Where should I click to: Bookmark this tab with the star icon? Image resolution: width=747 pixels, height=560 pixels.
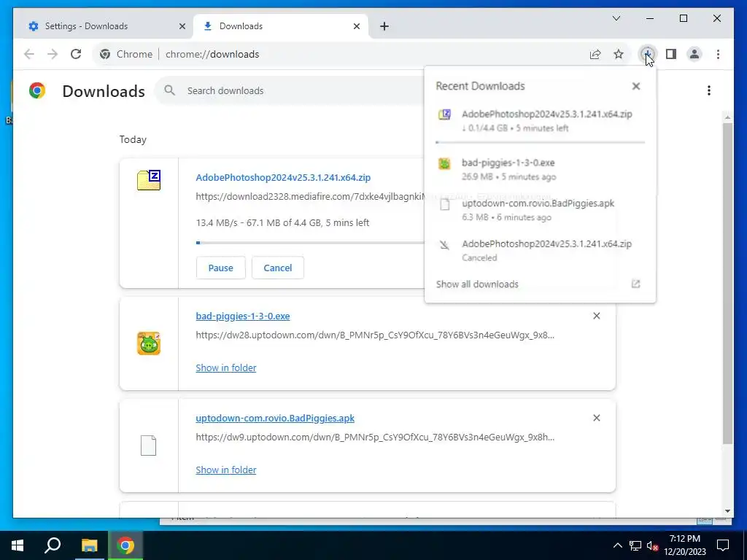(619, 54)
